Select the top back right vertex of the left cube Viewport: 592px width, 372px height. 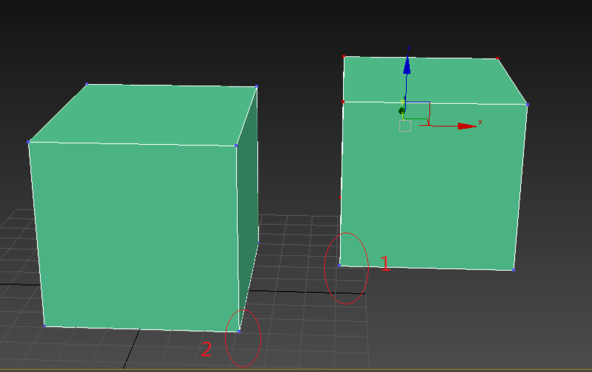257,86
